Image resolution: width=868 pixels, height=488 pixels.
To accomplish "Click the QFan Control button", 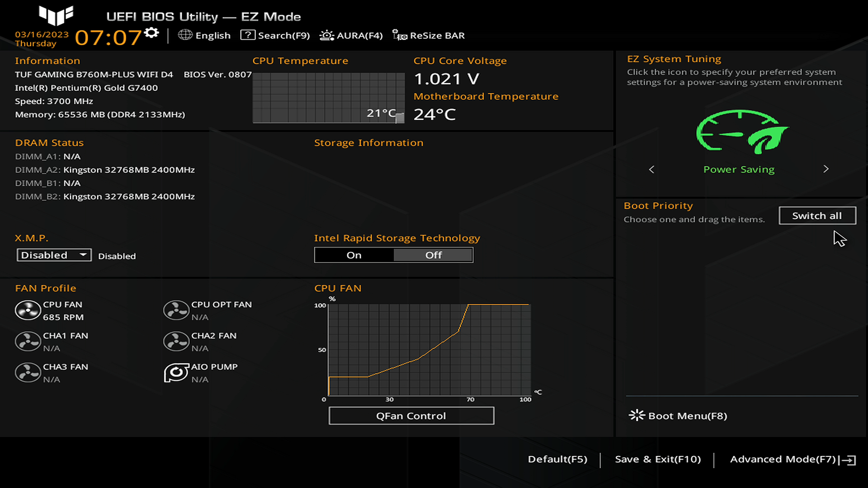I will tap(411, 416).
